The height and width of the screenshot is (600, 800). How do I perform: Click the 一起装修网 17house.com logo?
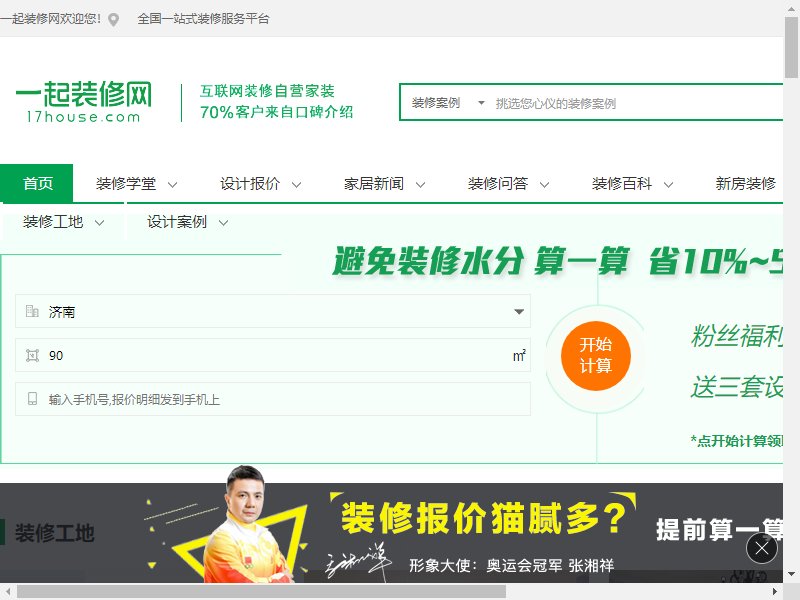[x=84, y=102]
